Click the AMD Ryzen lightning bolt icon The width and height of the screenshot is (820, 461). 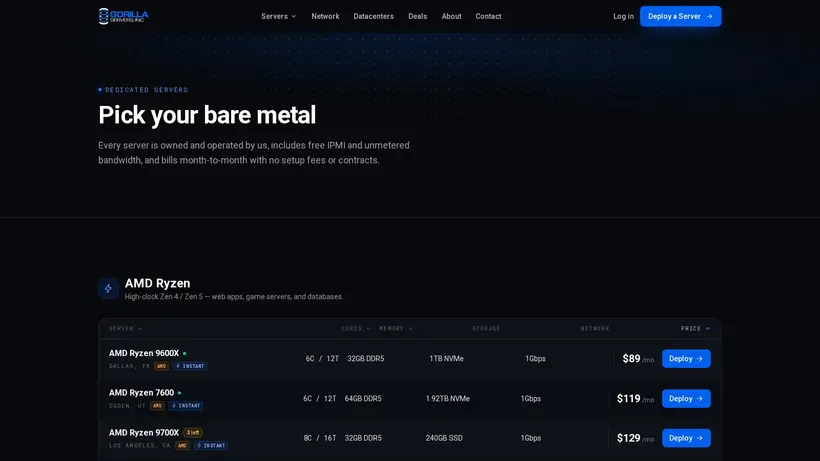pyautogui.click(x=108, y=289)
